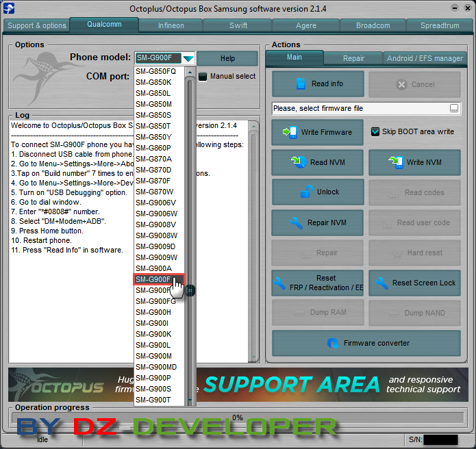Choose SM-G9009W from the model list

coord(159,257)
